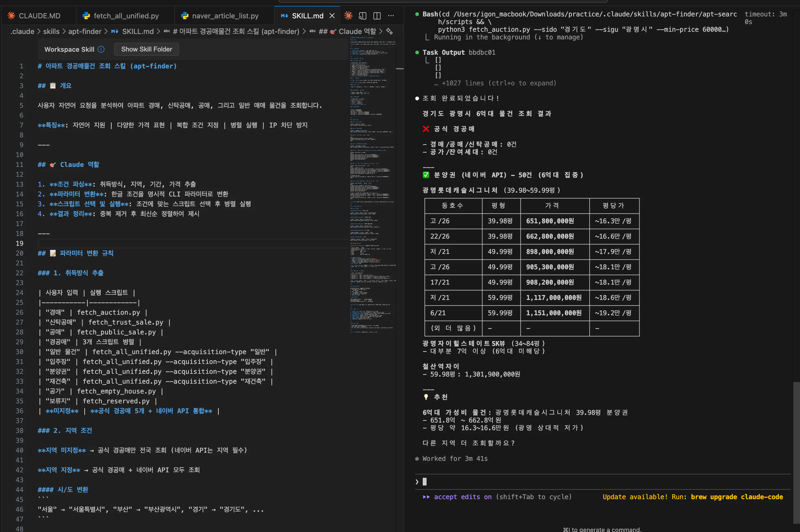Switch to fetch_all_unified.py tab

coord(126,16)
